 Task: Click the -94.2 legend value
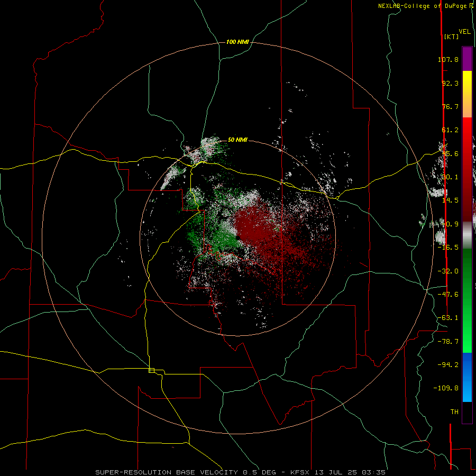click(x=448, y=364)
